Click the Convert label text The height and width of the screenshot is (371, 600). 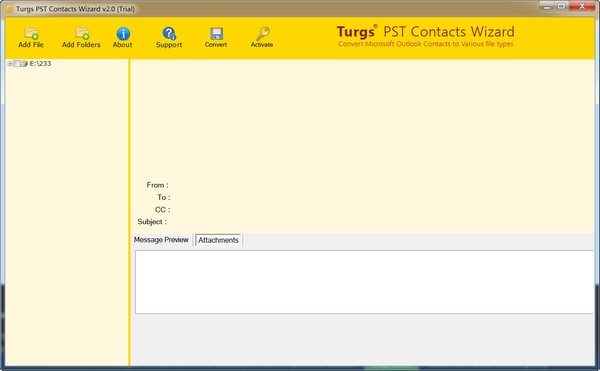click(x=216, y=44)
